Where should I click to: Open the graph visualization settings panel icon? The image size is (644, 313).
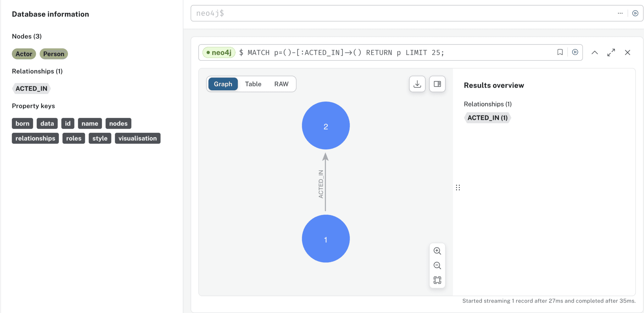tap(437, 84)
